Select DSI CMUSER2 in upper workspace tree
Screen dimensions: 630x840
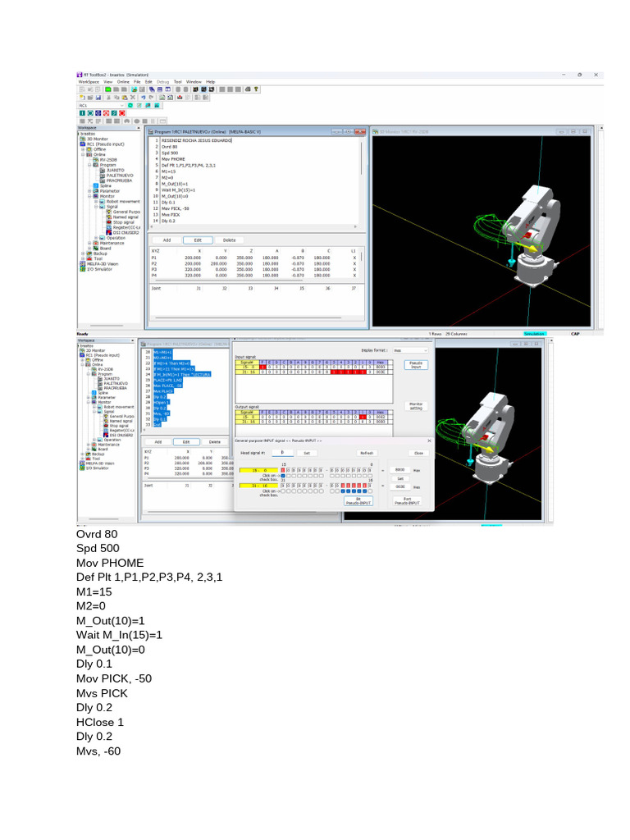122,232
